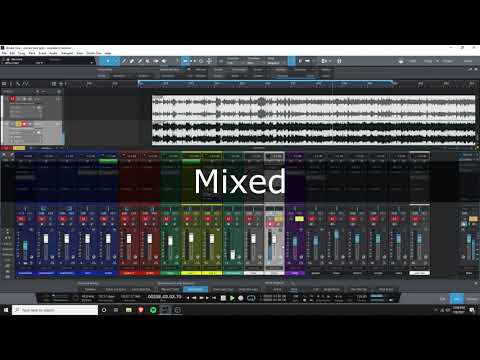The width and height of the screenshot is (480, 360).
Task: Toggle the yellow solo button on purple channel
Action: (x=299, y=219)
